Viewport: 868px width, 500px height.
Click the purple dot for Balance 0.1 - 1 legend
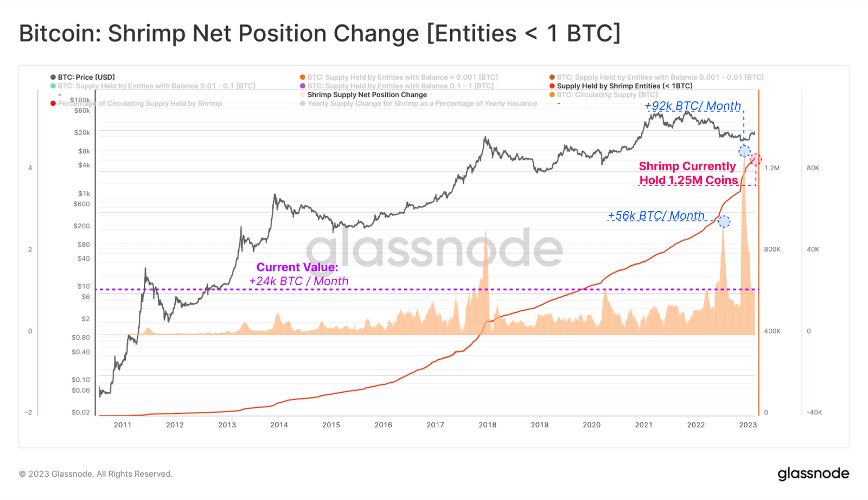(303, 86)
